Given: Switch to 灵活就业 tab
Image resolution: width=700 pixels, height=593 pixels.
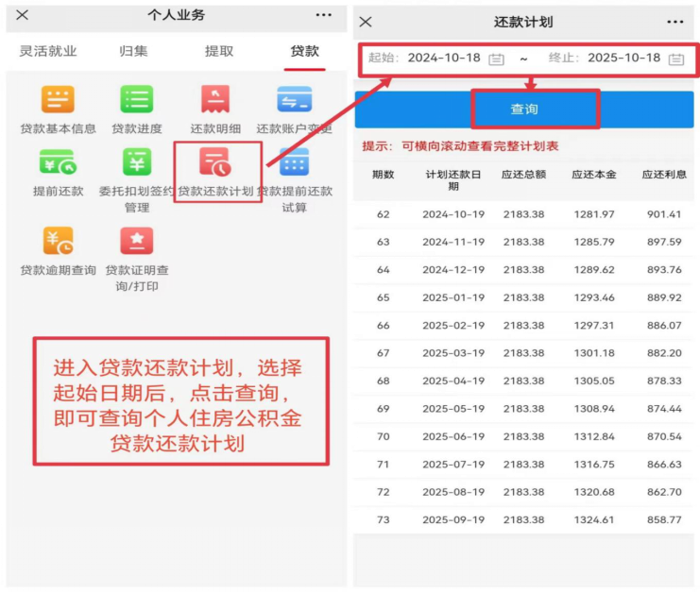Looking at the screenshot, I should coord(48,51).
